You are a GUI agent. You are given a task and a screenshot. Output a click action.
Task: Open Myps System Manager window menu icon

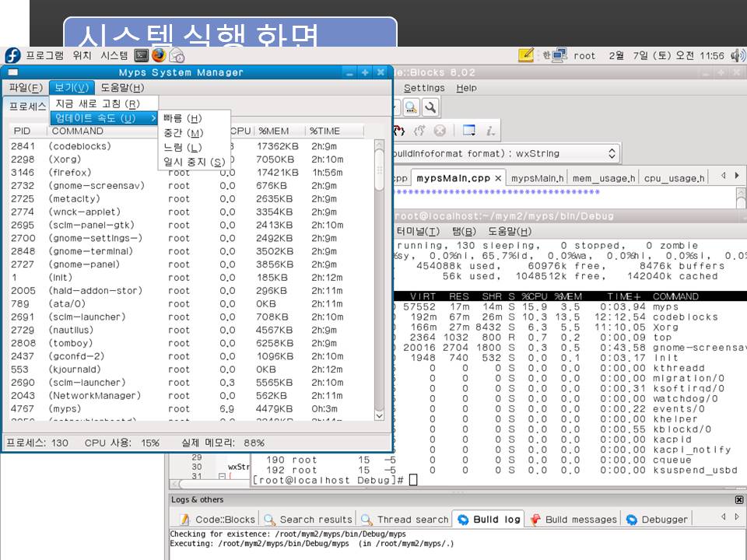(x=13, y=72)
